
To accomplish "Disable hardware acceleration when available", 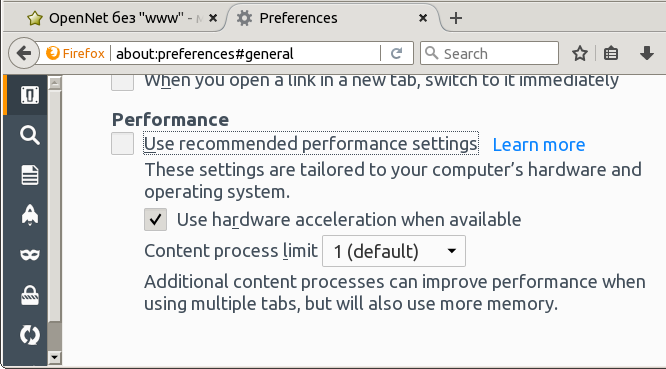I will pos(155,220).
